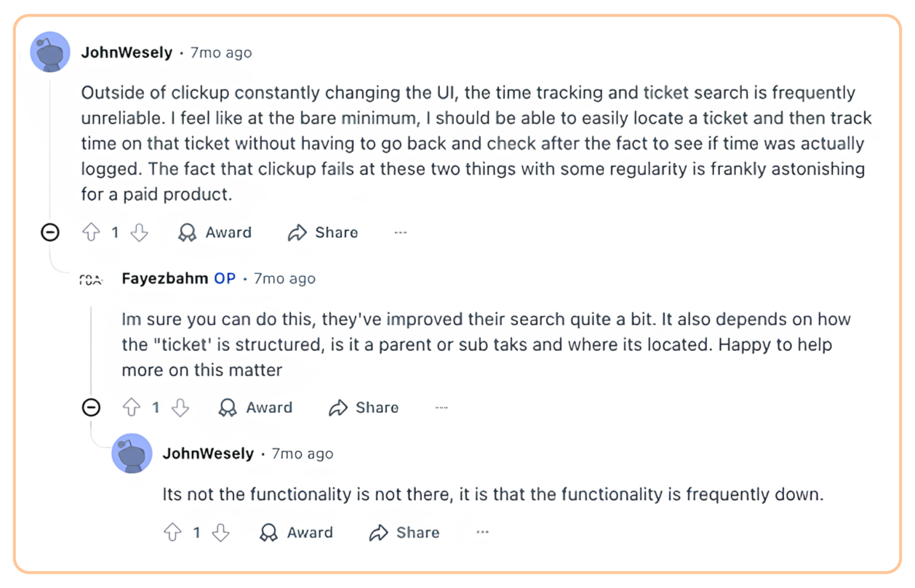The image size is (915, 588).
Task: Upvote Fayezbahm's reply
Action: tap(133, 407)
